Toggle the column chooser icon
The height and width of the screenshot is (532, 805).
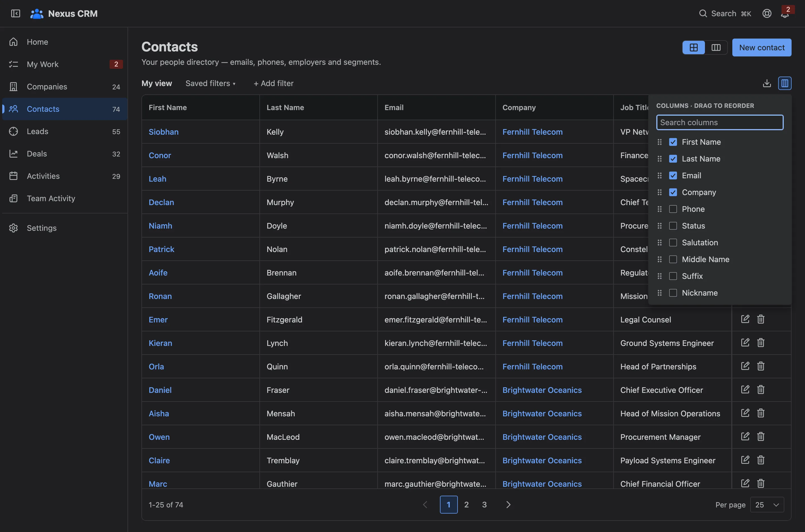(x=785, y=83)
